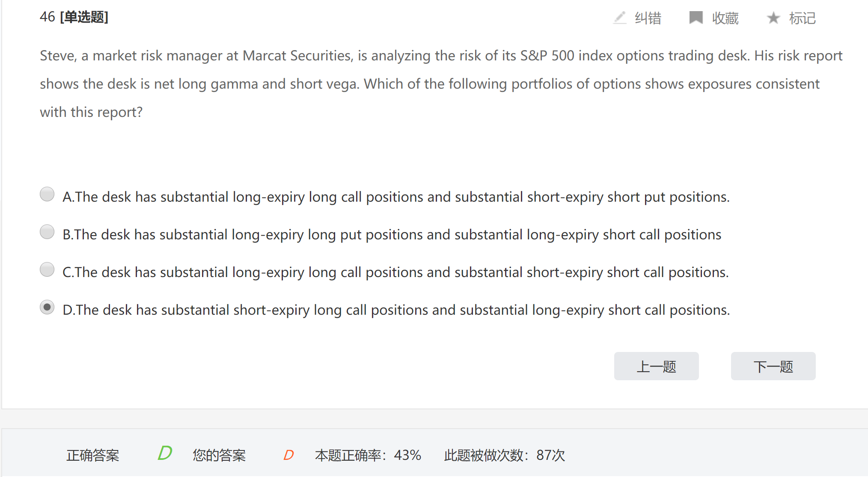This screenshot has height=477, width=868.
Task: Click the orange your-answer D
Action: click(289, 455)
